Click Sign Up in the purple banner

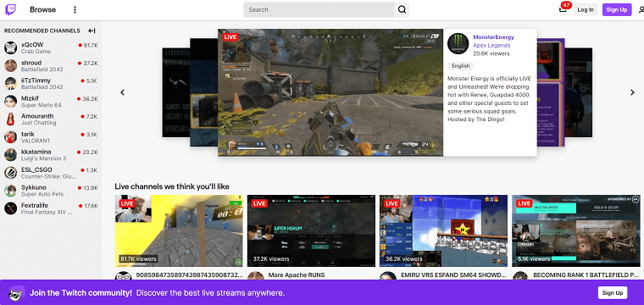tap(613, 292)
